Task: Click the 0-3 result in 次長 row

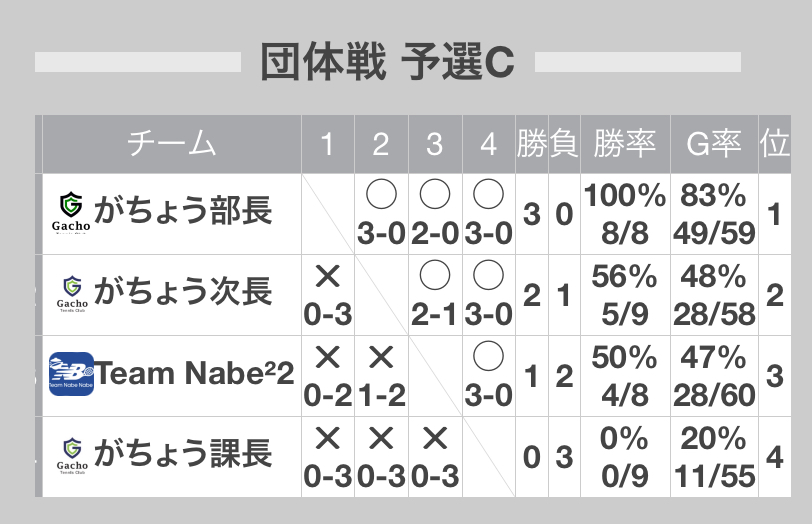Action: [x=328, y=295]
